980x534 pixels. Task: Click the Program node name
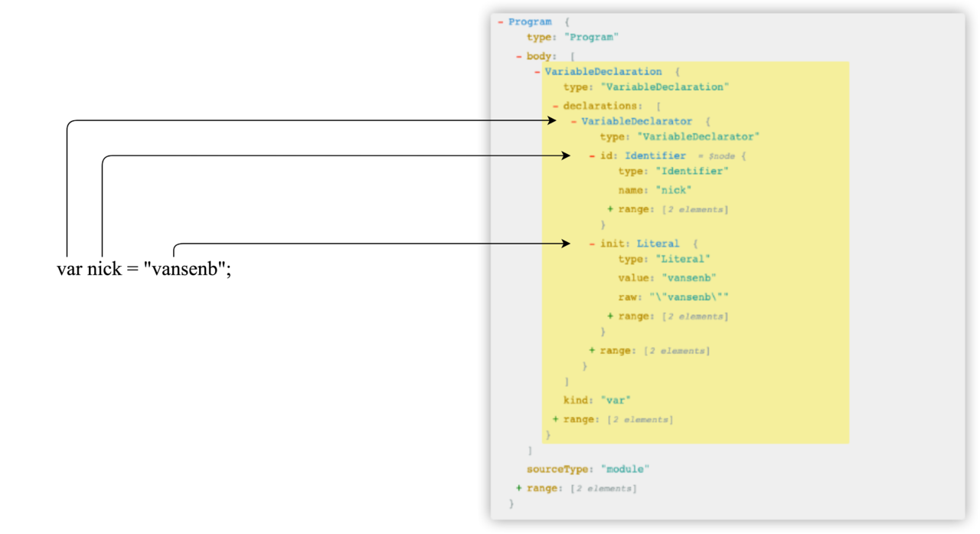(x=530, y=22)
